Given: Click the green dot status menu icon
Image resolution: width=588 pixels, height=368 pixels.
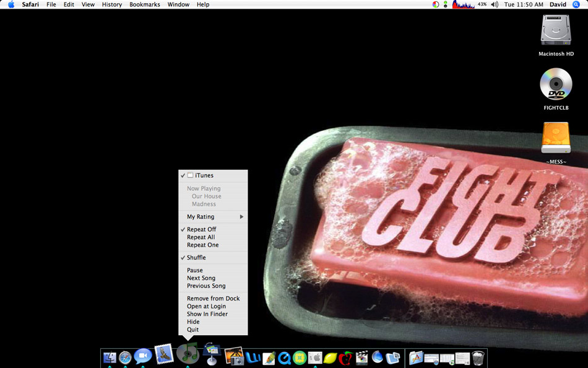Looking at the screenshot, I should coord(445,4).
